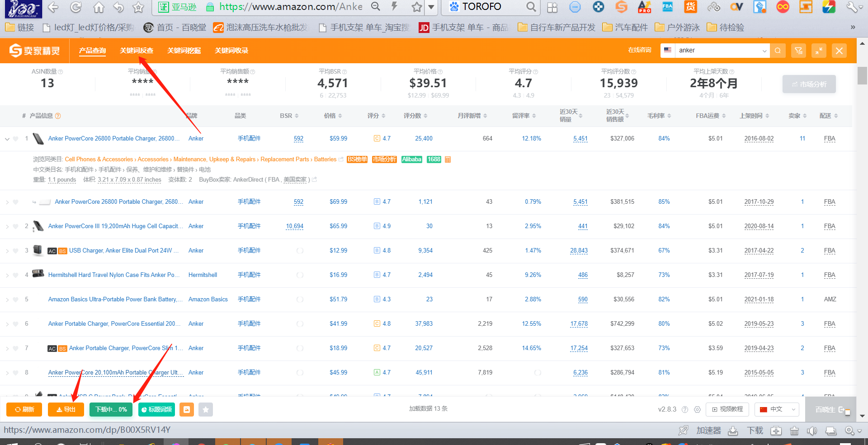Open the extensions grid icon in browser toolbar

(x=552, y=7)
